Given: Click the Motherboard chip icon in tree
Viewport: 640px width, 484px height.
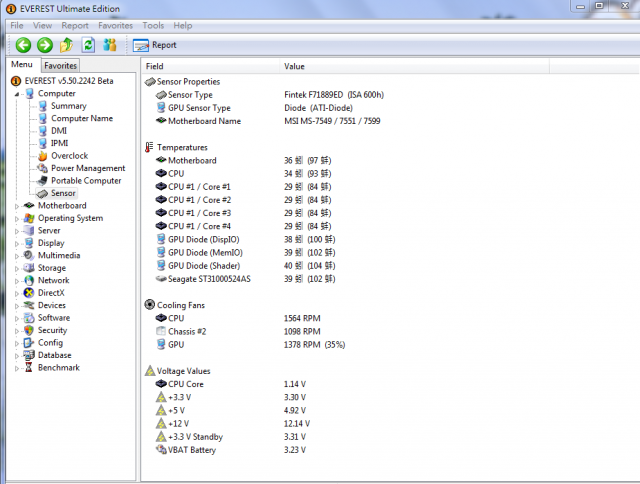Looking at the screenshot, I should tap(29, 205).
